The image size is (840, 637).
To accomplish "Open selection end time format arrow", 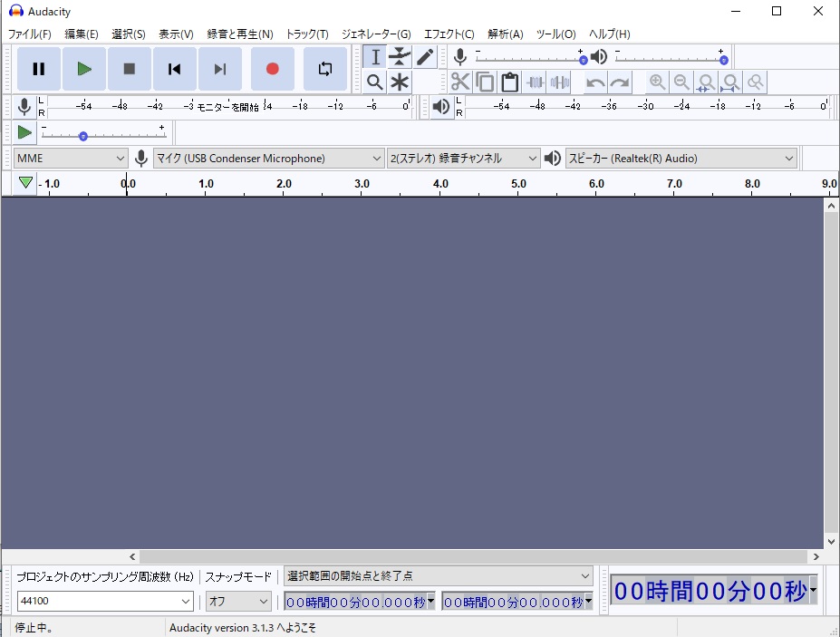I will coord(588,601).
